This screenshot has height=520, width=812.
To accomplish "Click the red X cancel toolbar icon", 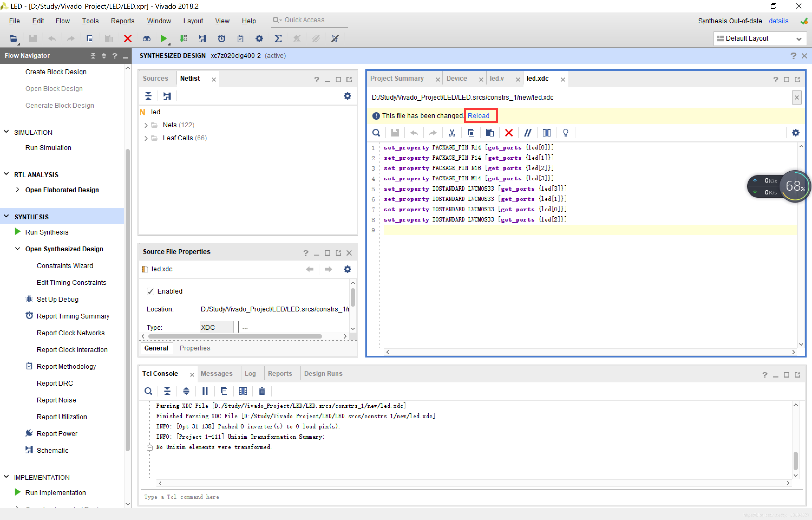I will click(127, 38).
